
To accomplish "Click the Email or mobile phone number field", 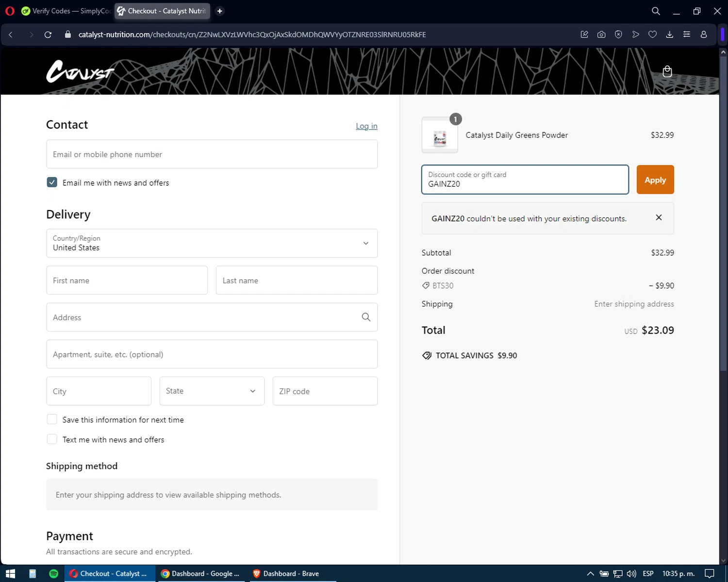I will (x=212, y=154).
